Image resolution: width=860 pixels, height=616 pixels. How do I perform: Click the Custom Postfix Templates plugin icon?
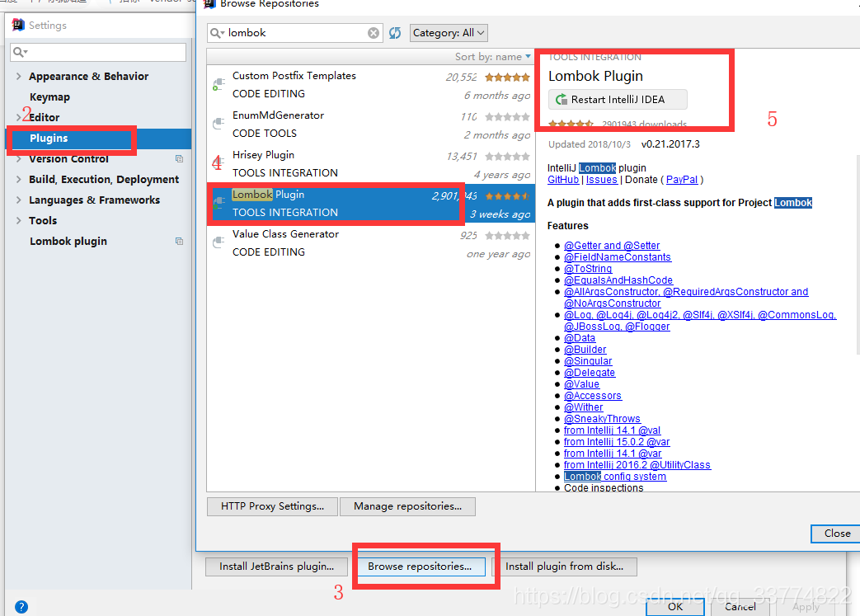coord(219,81)
